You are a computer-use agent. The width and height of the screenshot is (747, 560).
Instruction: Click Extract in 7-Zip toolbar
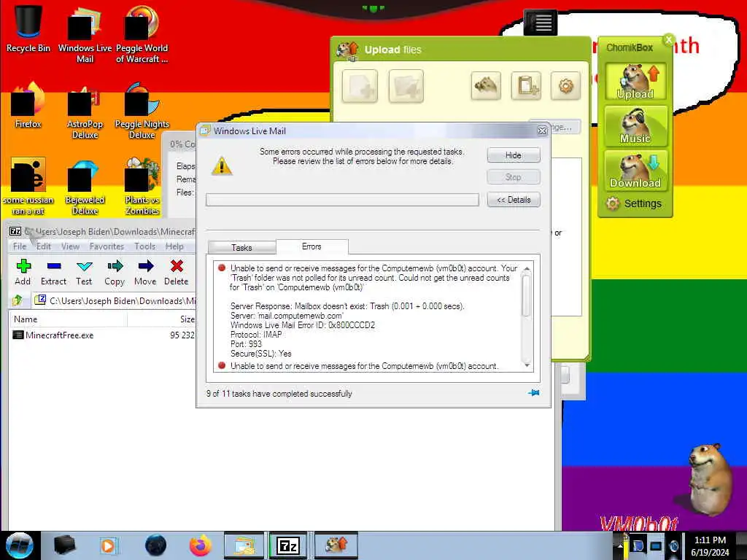click(53, 273)
